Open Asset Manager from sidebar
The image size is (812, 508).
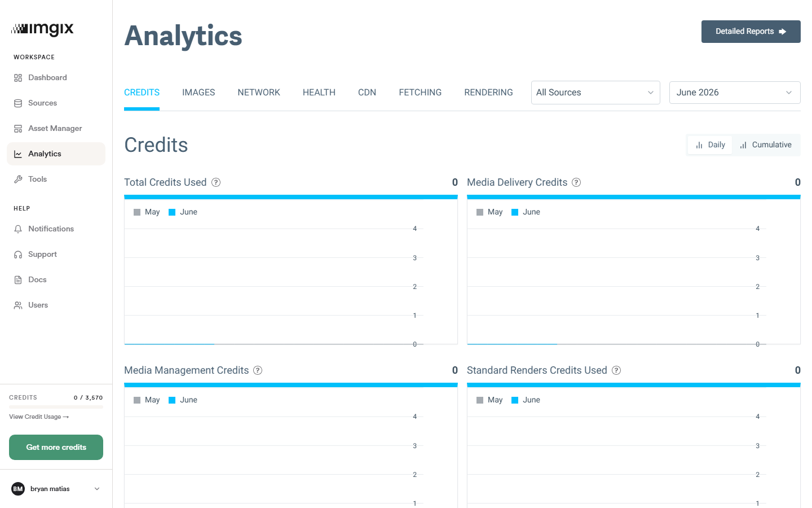[56, 129]
